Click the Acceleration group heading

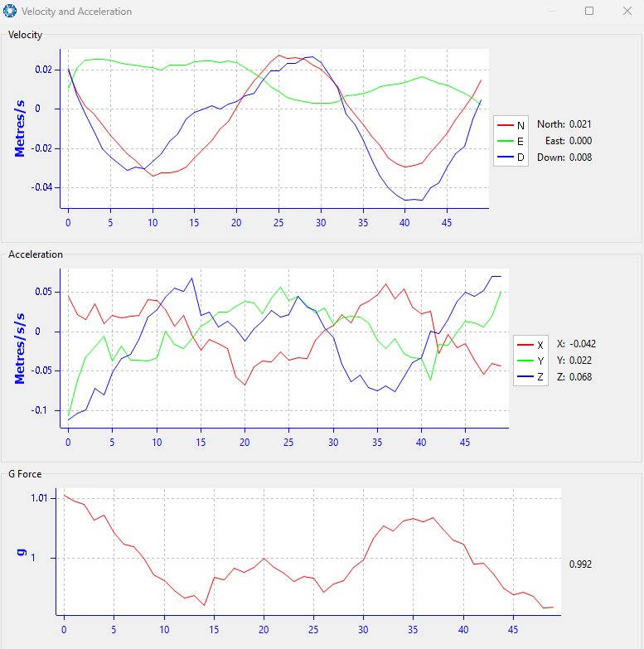point(35,254)
